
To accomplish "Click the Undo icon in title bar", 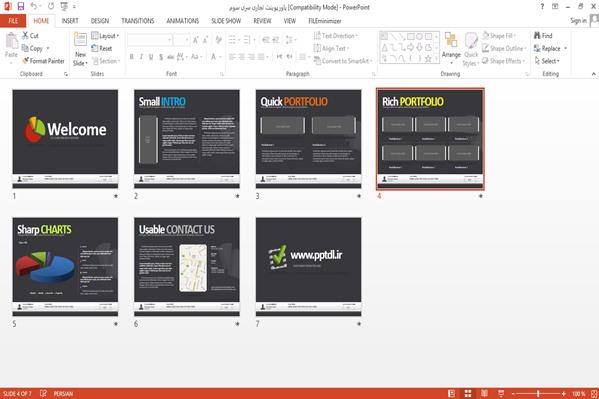I will [x=34, y=6].
